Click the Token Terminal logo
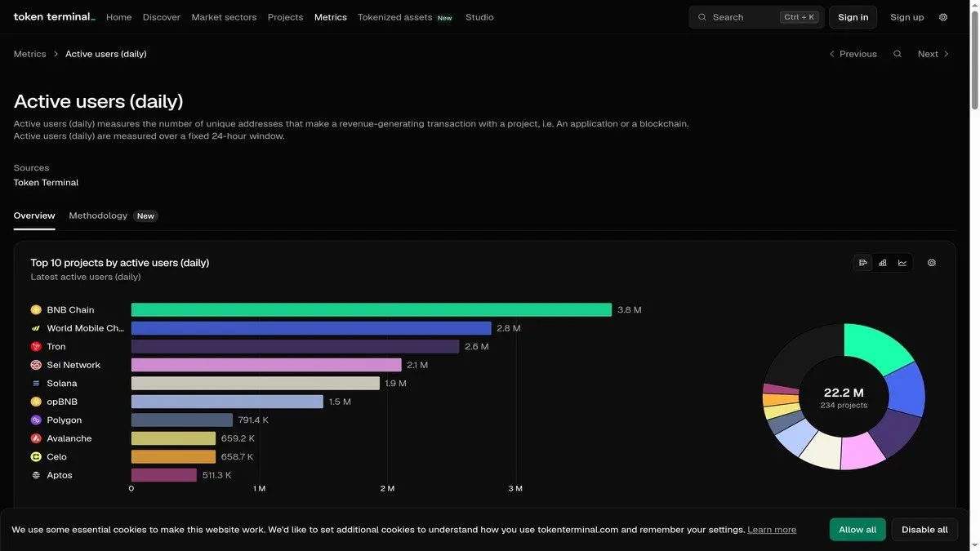This screenshot has width=980, height=551. pyautogui.click(x=54, y=17)
